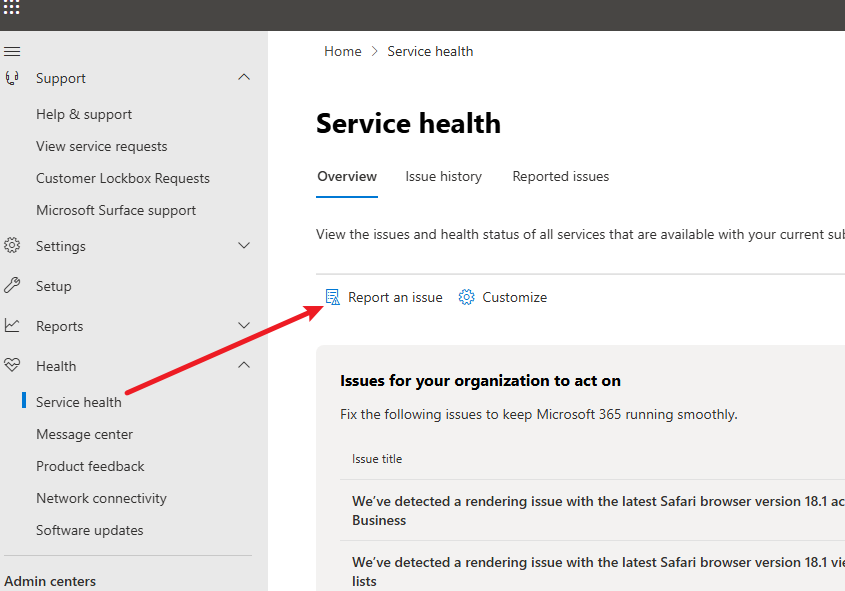845x591 pixels.
Task: Open View service requests
Action: pos(102,147)
